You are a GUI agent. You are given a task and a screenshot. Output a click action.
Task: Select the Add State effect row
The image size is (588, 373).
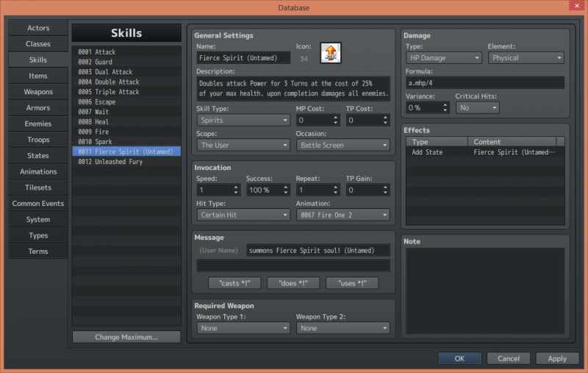485,152
